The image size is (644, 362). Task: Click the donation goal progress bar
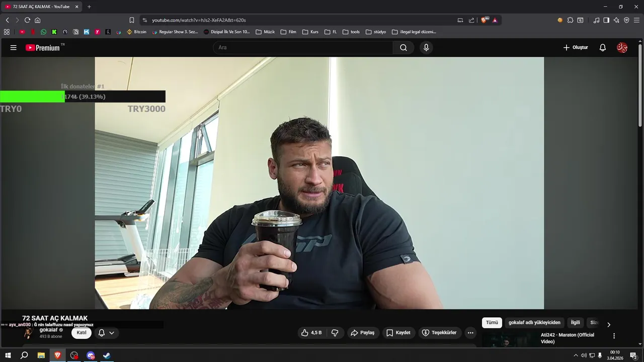pyautogui.click(x=83, y=97)
